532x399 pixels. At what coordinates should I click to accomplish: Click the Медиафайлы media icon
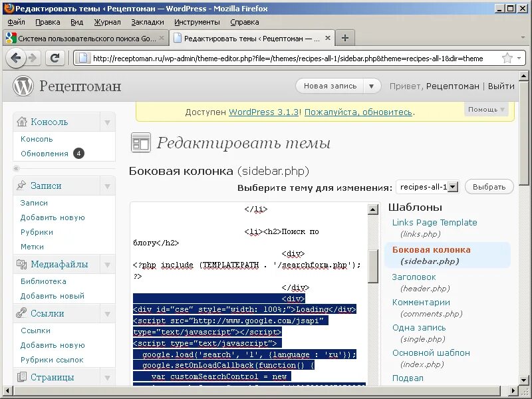point(21,264)
